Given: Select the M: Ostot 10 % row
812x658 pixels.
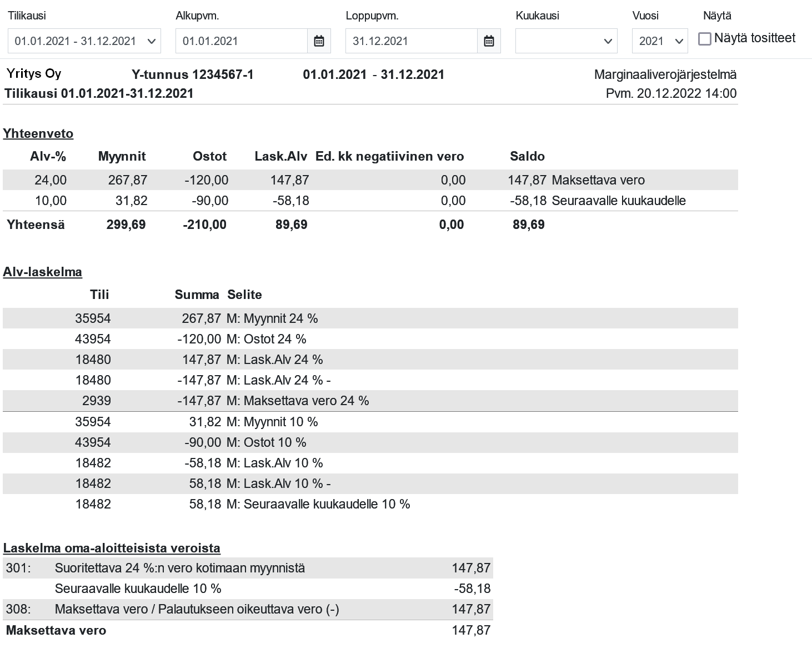Looking at the screenshot, I should [370, 442].
